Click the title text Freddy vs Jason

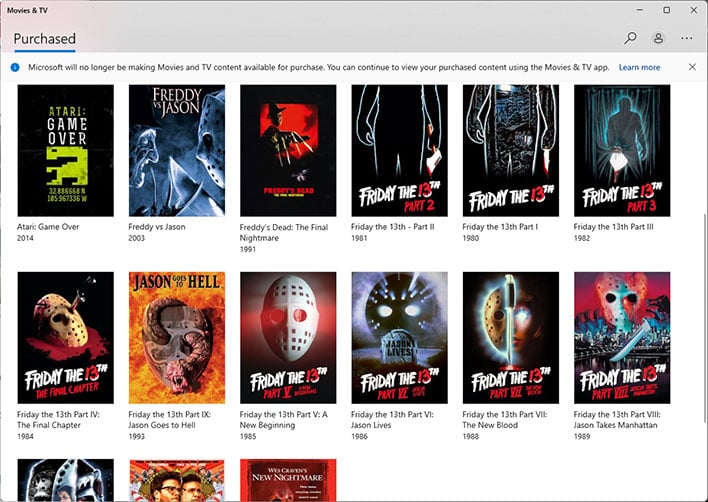pos(157,227)
